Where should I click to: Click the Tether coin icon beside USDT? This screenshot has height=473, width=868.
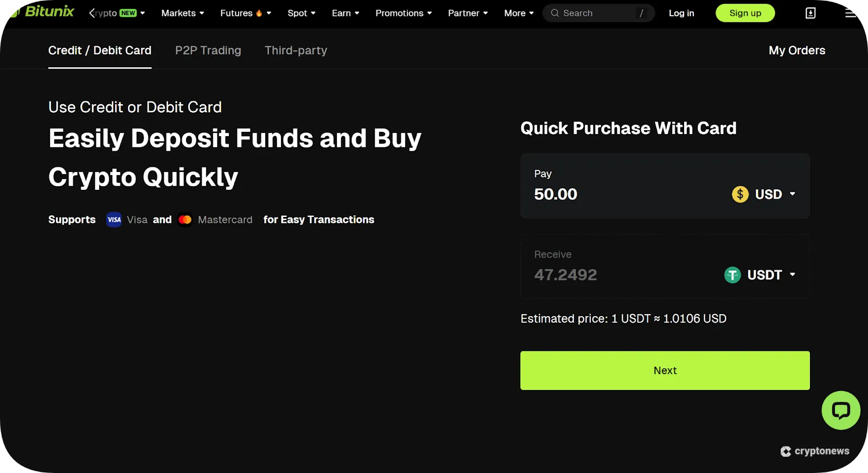732,274
